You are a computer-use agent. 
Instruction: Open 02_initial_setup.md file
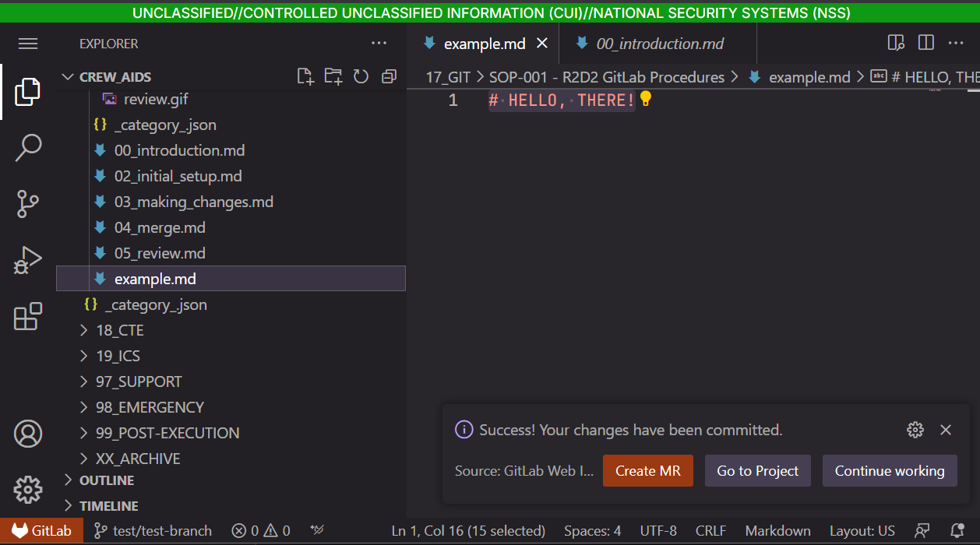point(231,176)
